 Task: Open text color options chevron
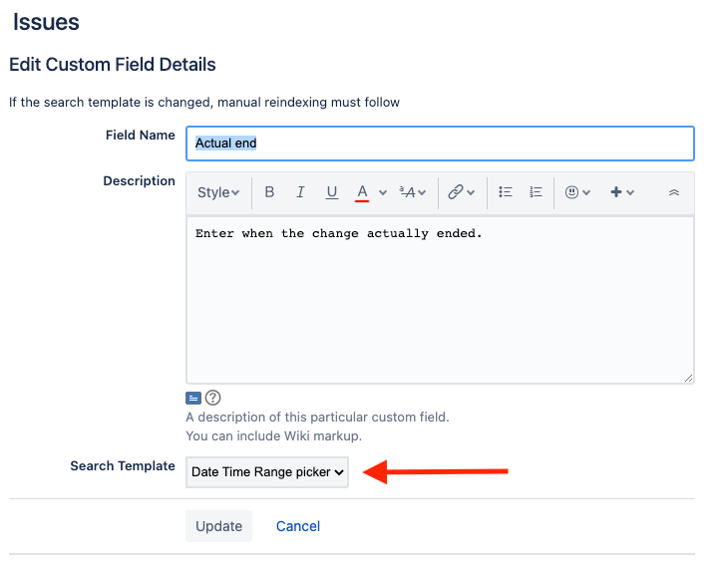383,192
